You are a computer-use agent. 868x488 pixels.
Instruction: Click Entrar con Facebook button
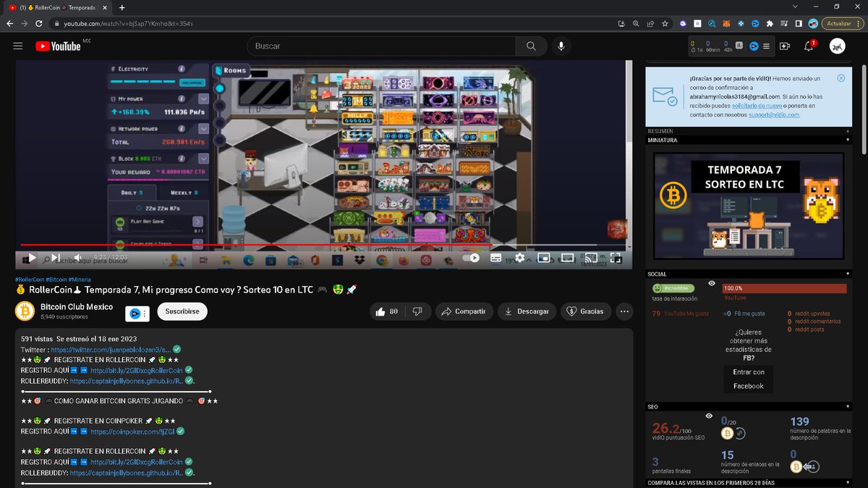749,379
